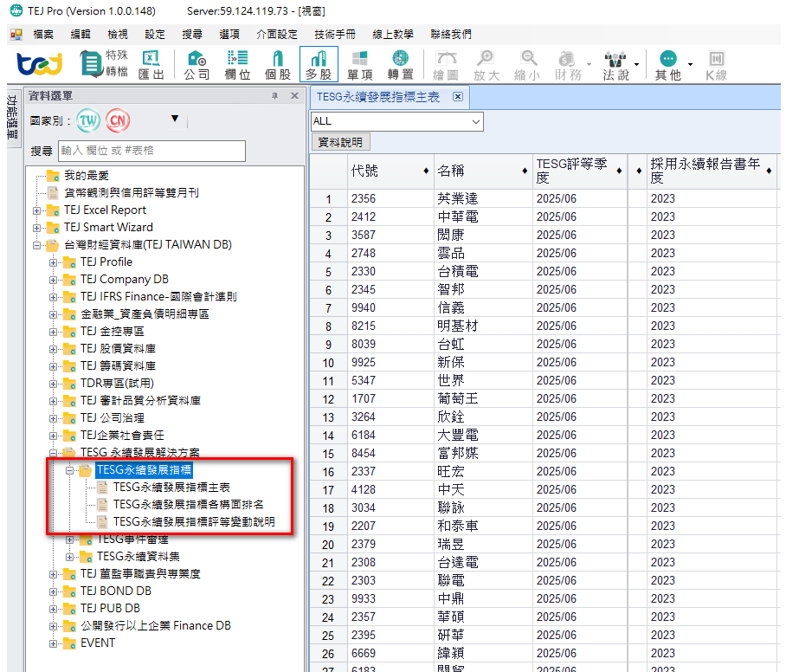Expand the TESG永續資料集 folder
This screenshot has width=786, height=672.
click(69, 557)
